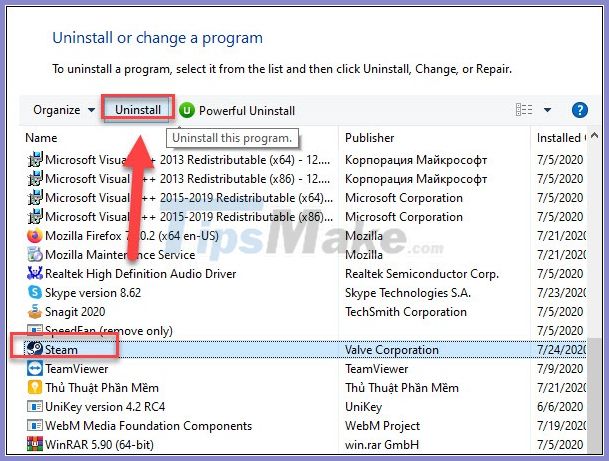Sort list by the Name column header

pyautogui.click(x=42, y=137)
